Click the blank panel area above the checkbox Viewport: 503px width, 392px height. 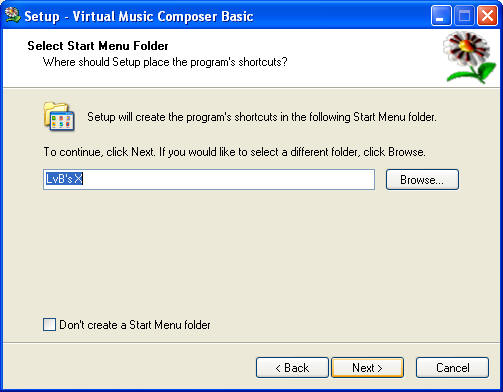click(x=250, y=253)
